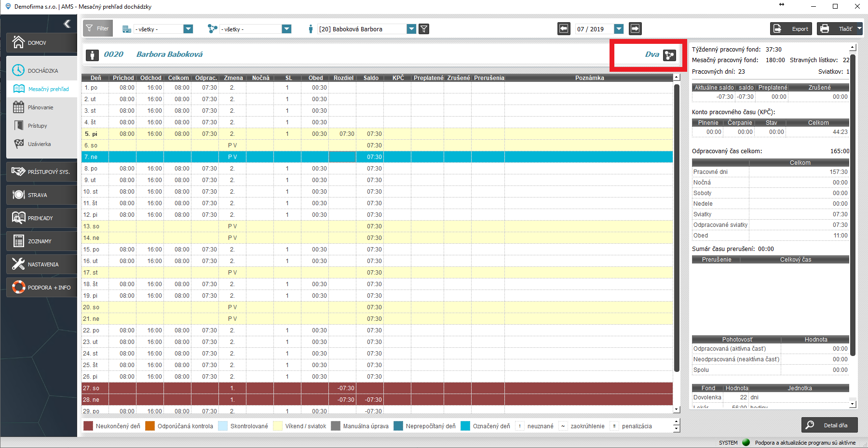Click the department icon beside Dva
This screenshot has height=448, width=868.
click(669, 55)
